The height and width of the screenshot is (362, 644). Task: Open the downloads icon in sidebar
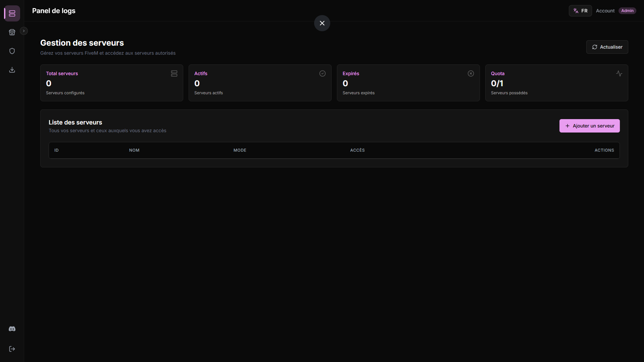[12, 70]
